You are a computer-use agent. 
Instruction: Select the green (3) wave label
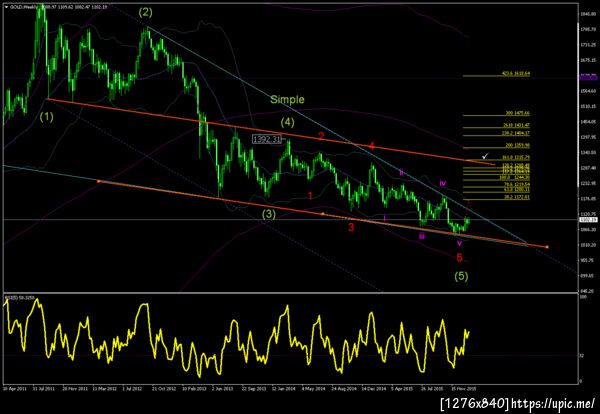coord(269,214)
